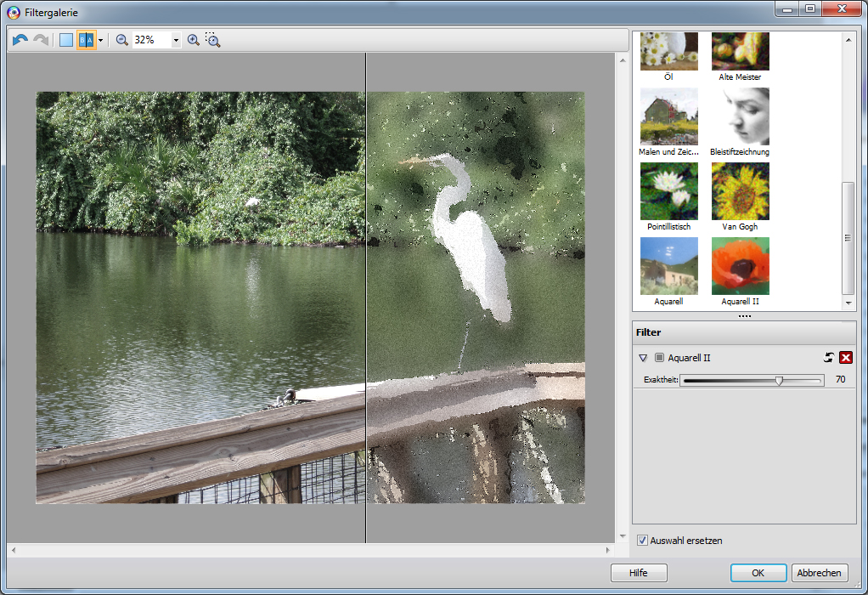Click the 32% zoom value field

coord(152,40)
